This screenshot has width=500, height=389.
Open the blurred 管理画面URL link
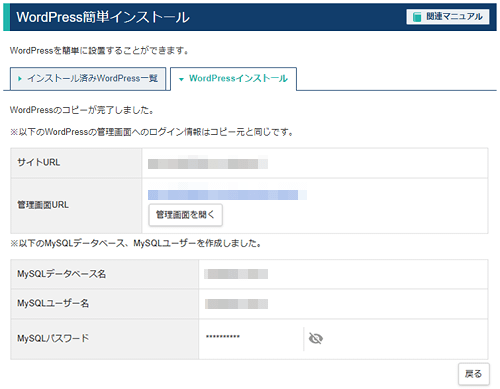[x=227, y=195]
